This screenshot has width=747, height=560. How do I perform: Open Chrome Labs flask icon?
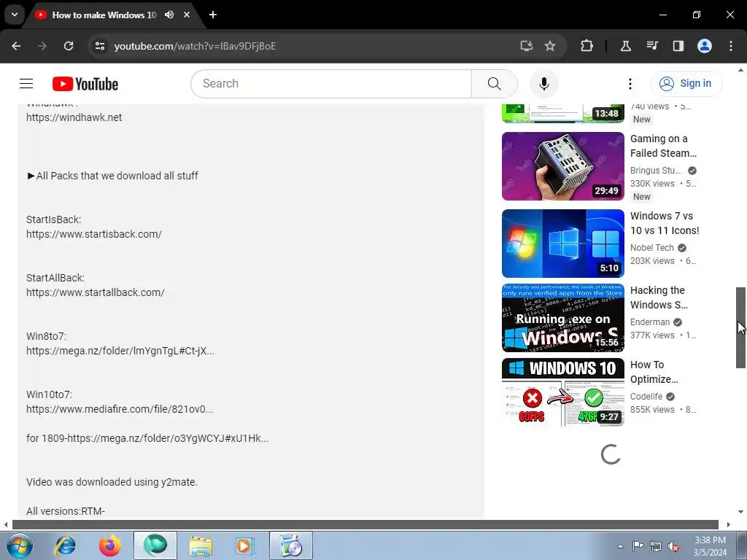tap(625, 46)
